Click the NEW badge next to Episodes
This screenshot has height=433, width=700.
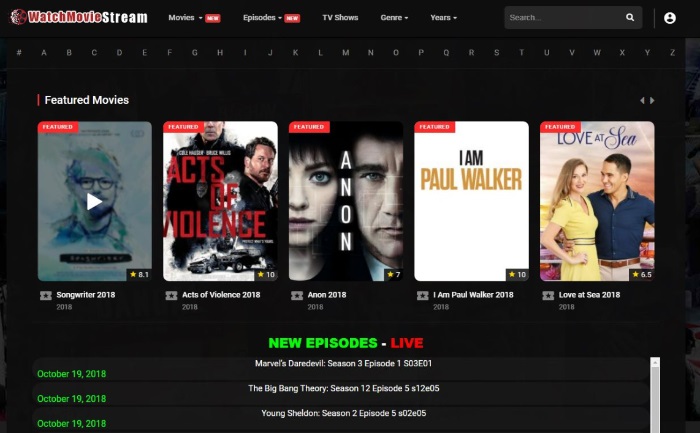coord(292,18)
